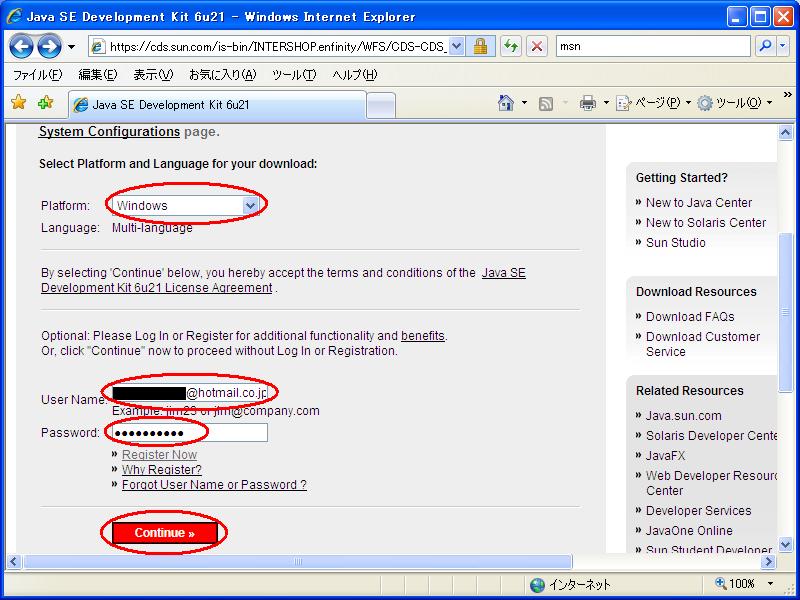The height and width of the screenshot is (600, 800).
Task: Open the 表示(V) menu
Action: [x=153, y=75]
